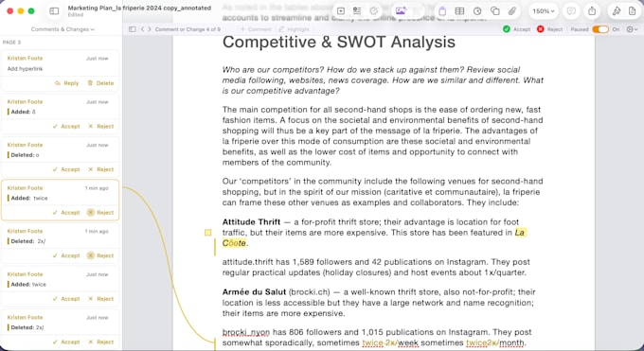This screenshot has height=351, width=644.
Task: Accept the bottom 'Deleted: 2x/' Just now change
Action: pyautogui.click(x=66, y=342)
